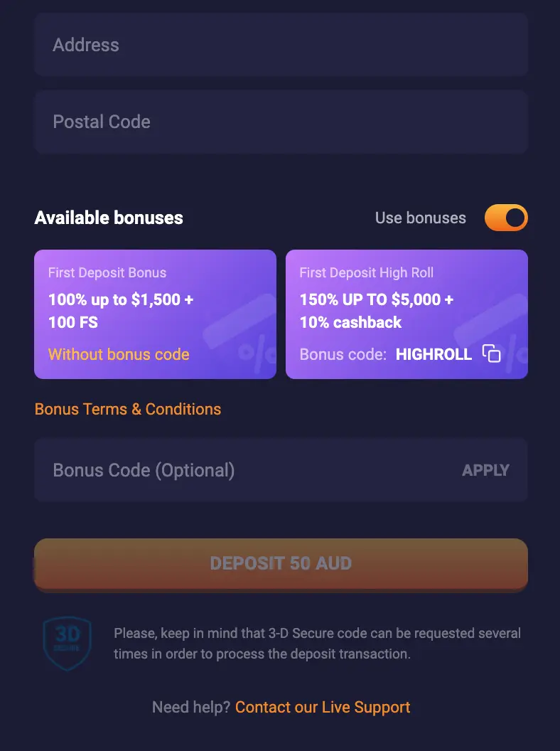Open Bonus Terms & Conditions

(128, 409)
